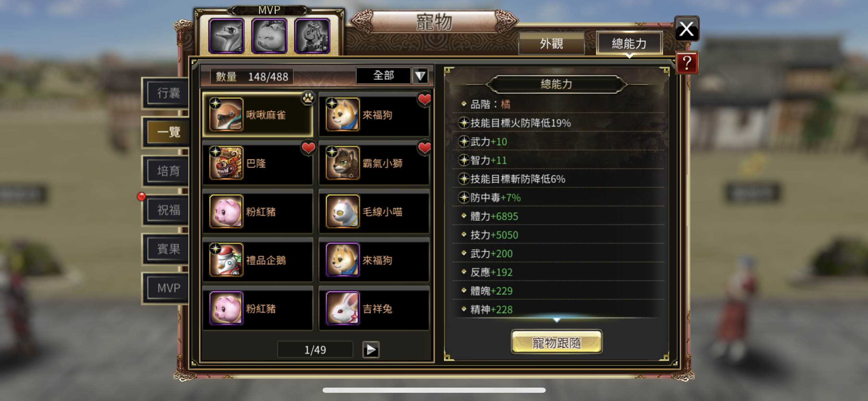This screenshot has height=401, width=868.
Task: Select the first MVP bird slot
Action: click(x=227, y=36)
